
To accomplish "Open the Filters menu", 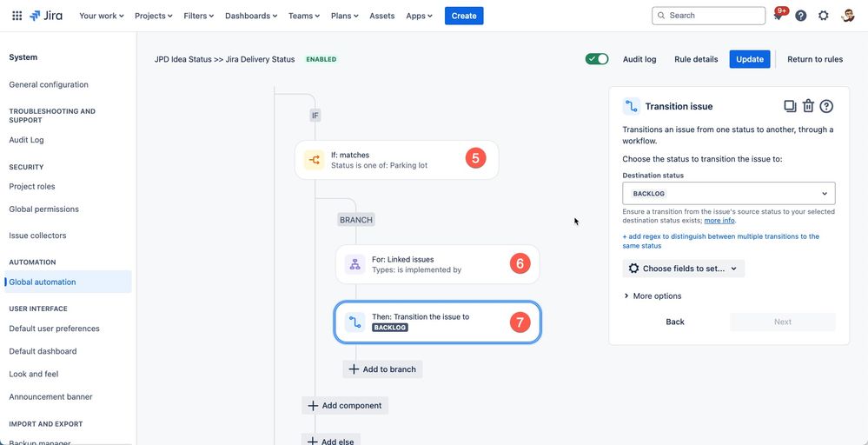I will pyautogui.click(x=199, y=16).
